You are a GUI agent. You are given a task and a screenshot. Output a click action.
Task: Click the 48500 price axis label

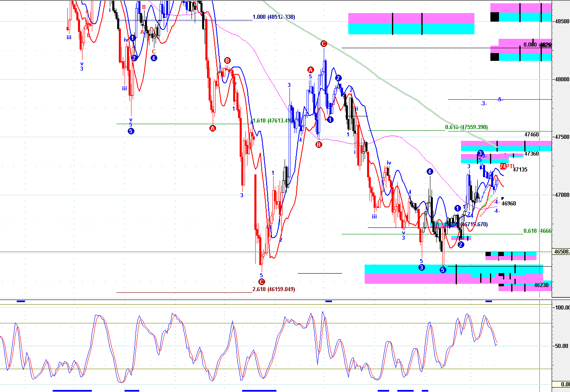point(562,21)
